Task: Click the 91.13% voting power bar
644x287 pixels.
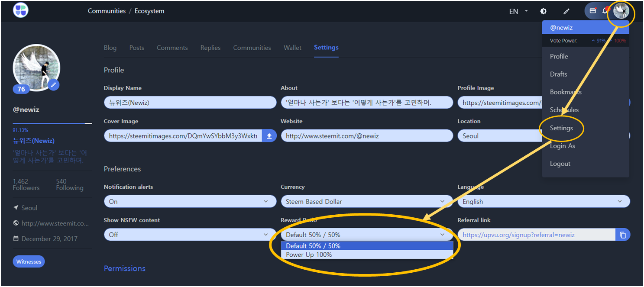Action: [52, 124]
